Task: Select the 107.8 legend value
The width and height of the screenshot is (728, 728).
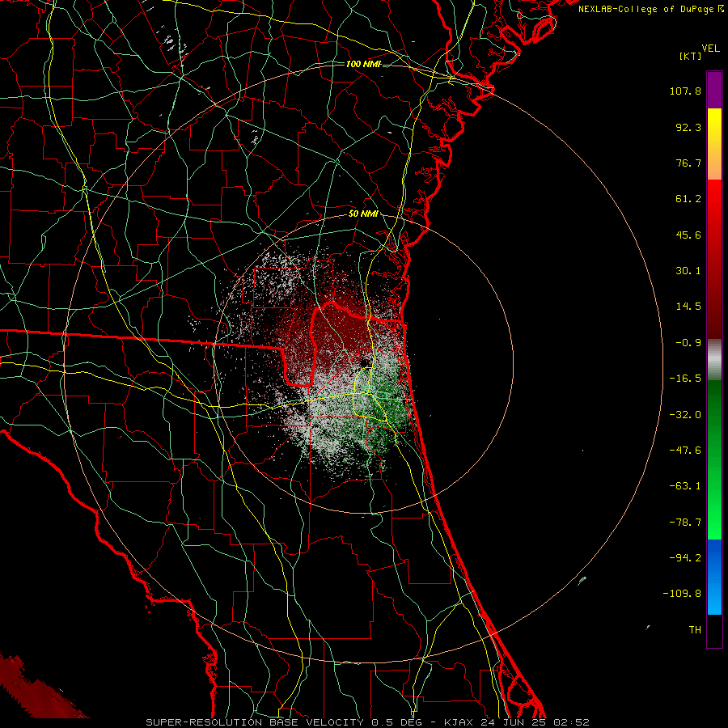Action: (x=685, y=91)
